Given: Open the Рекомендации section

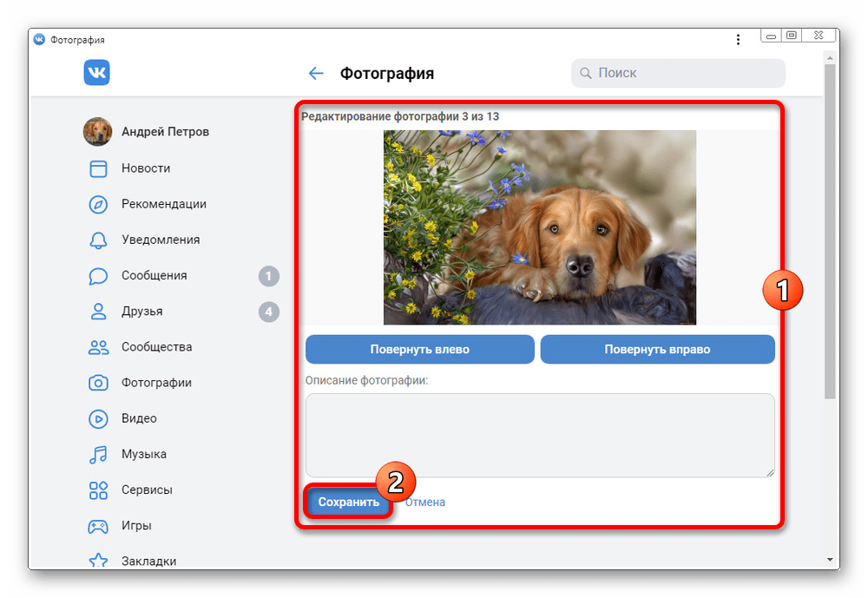Looking at the screenshot, I should pyautogui.click(x=164, y=204).
